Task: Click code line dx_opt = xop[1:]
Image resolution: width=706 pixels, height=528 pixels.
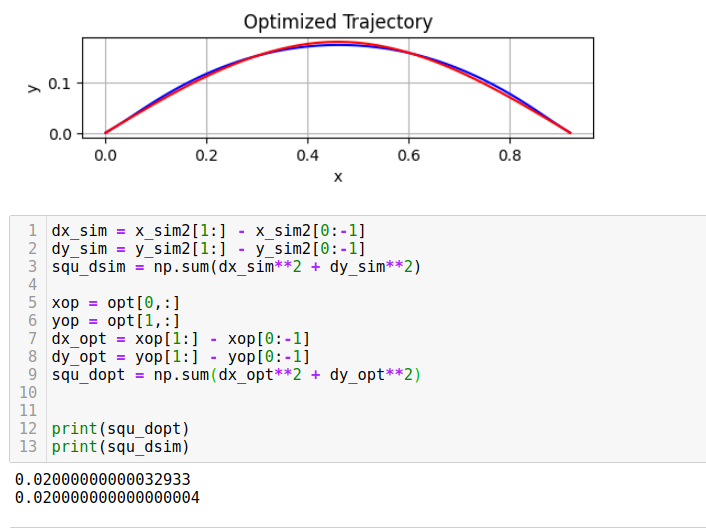Action: (x=181, y=339)
